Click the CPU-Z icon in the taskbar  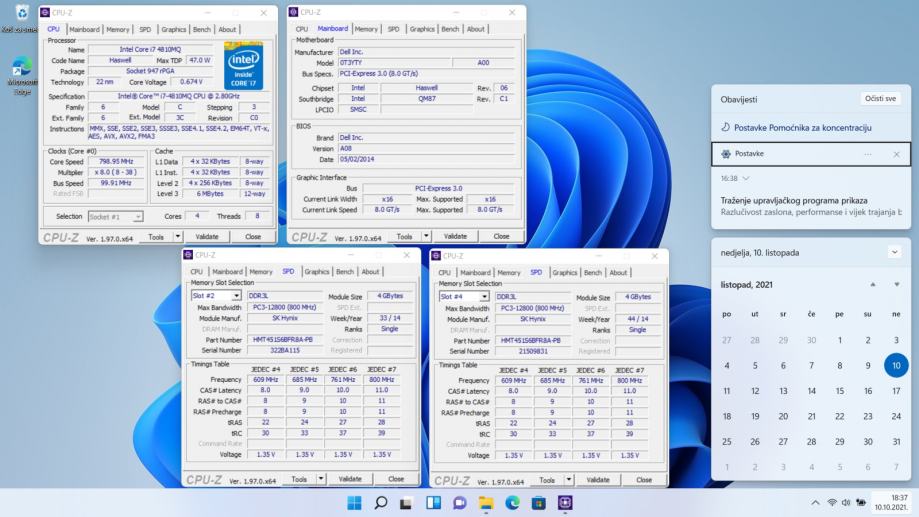pyautogui.click(x=565, y=502)
